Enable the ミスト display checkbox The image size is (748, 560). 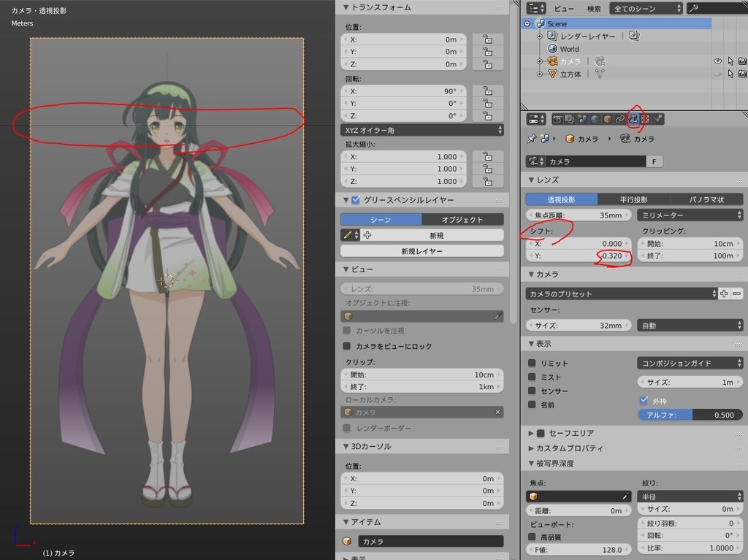[532, 377]
